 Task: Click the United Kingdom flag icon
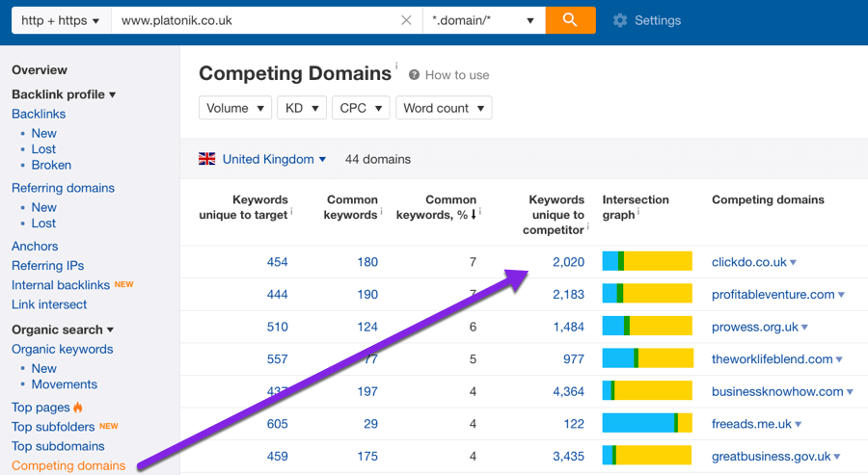tap(207, 159)
